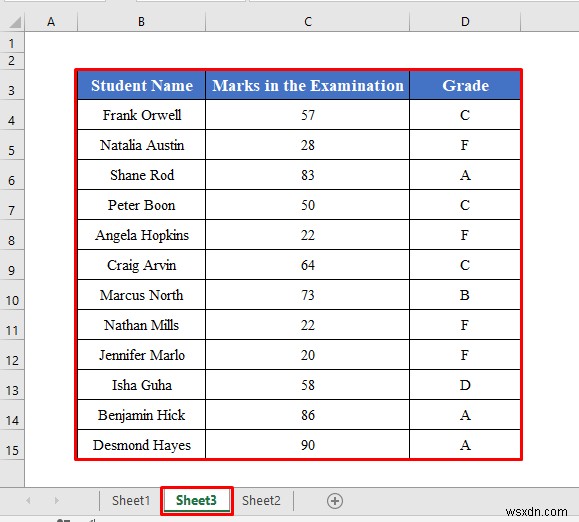This screenshot has width=579, height=522.
Task: Select the Peter Boon cell
Action: click(x=141, y=205)
